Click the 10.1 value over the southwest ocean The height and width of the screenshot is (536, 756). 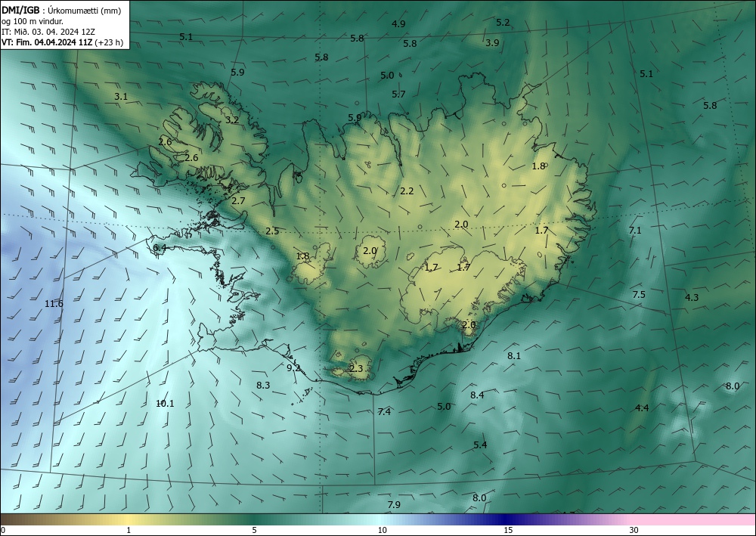pyautogui.click(x=165, y=404)
